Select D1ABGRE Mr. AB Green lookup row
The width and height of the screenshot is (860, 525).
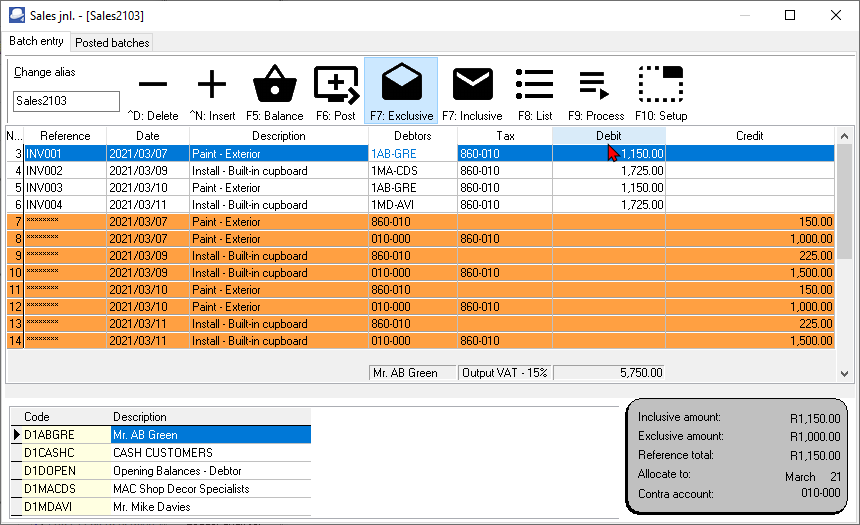[161, 434]
